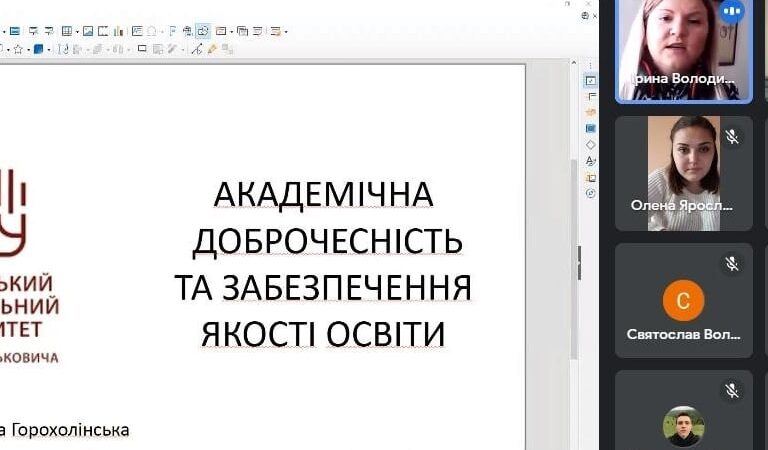768x450 pixels.
Task: Click the Insert Hyperlink icon
Action: (188, 31)
